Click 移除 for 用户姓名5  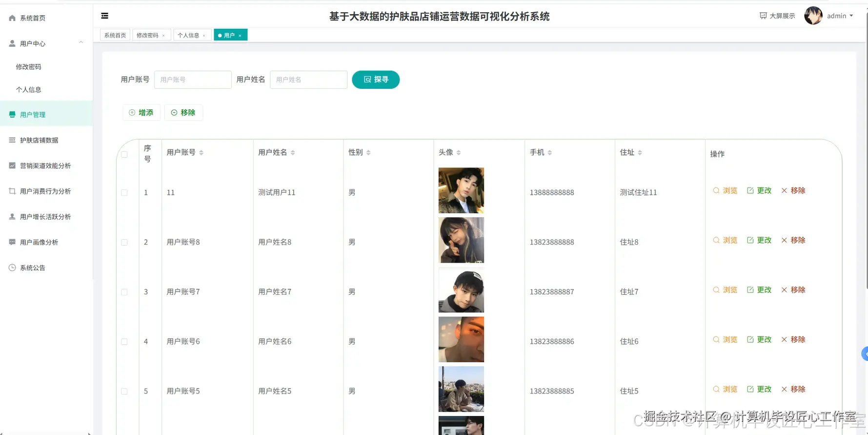pos(793,389)
